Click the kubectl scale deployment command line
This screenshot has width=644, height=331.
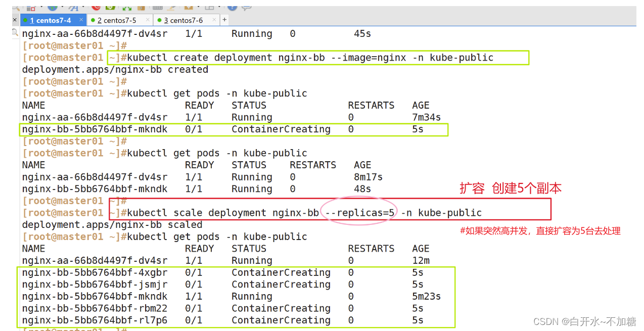304,213
